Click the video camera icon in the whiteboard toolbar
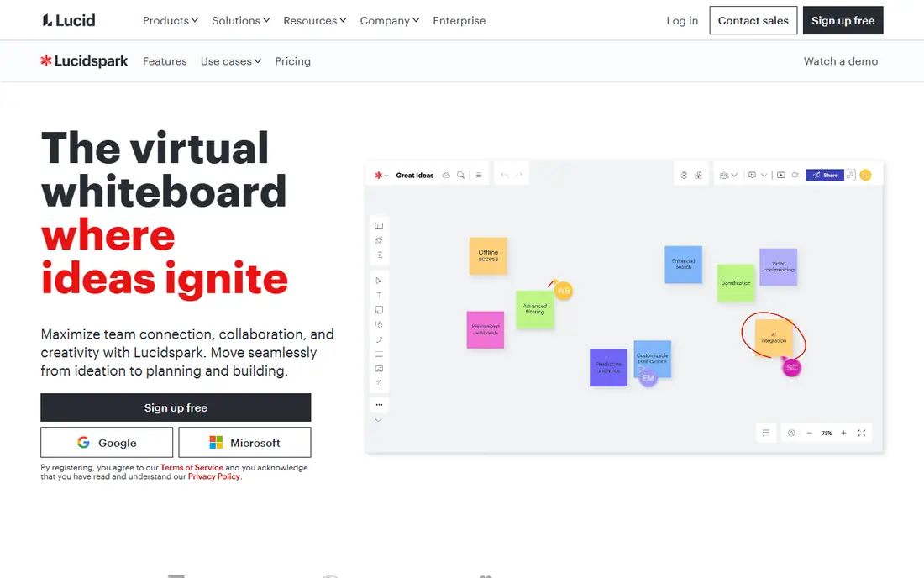Viewport: 924px width, 578px height. click(x=795, y=175)
